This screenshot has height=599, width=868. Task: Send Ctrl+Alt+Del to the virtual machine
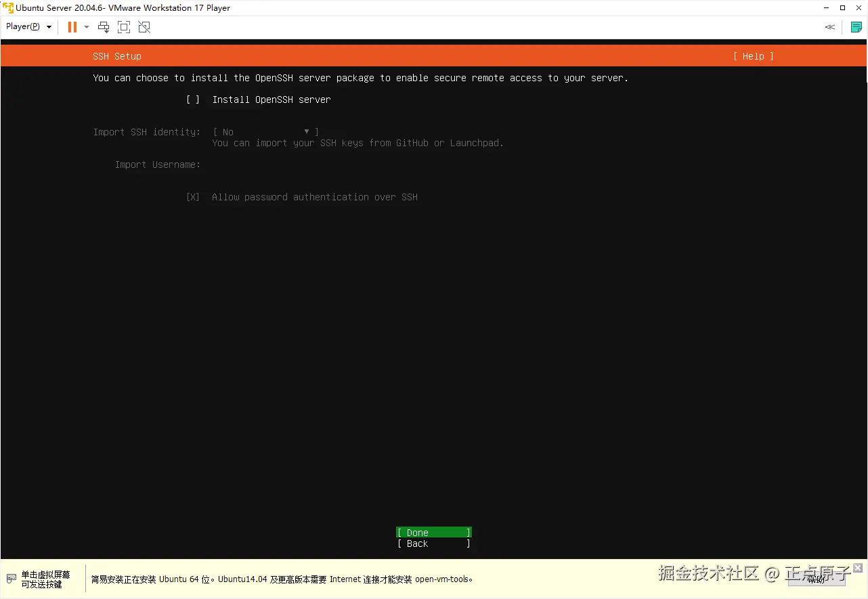tap(104, 27)
